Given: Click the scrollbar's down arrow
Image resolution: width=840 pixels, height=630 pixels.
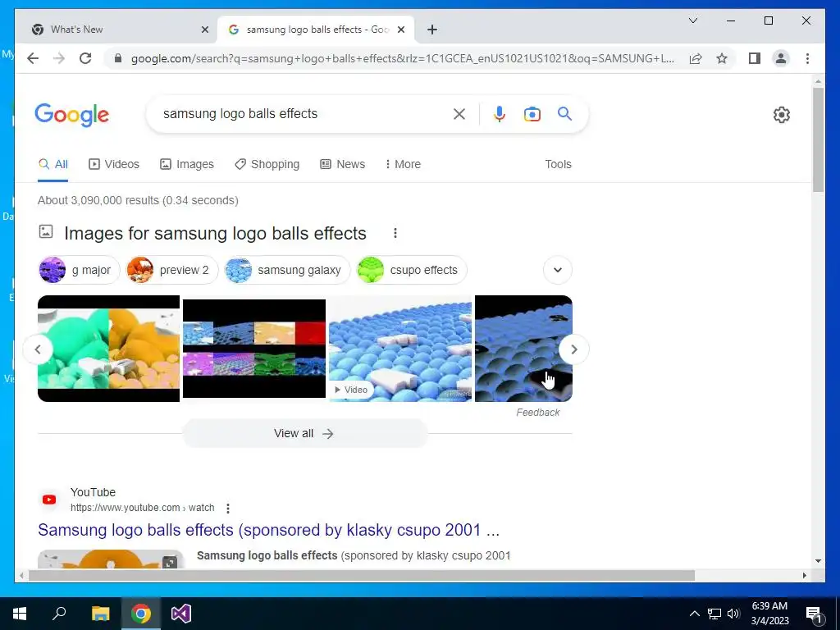Looking at the screenshot, I should (x=818, y=561).
